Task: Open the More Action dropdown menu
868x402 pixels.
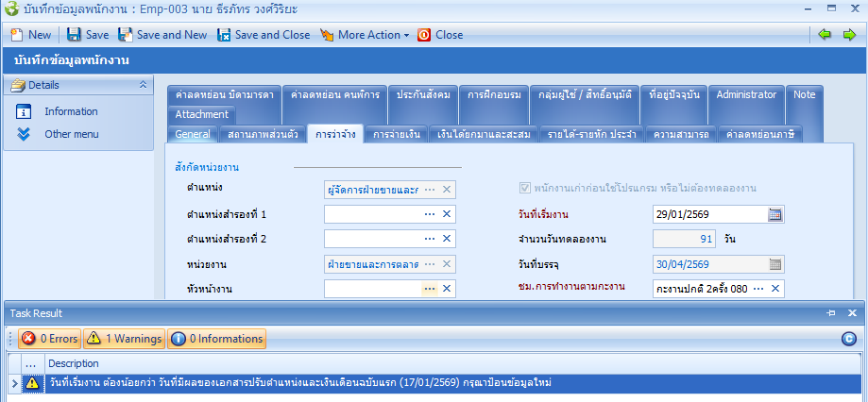Action: 365,35
